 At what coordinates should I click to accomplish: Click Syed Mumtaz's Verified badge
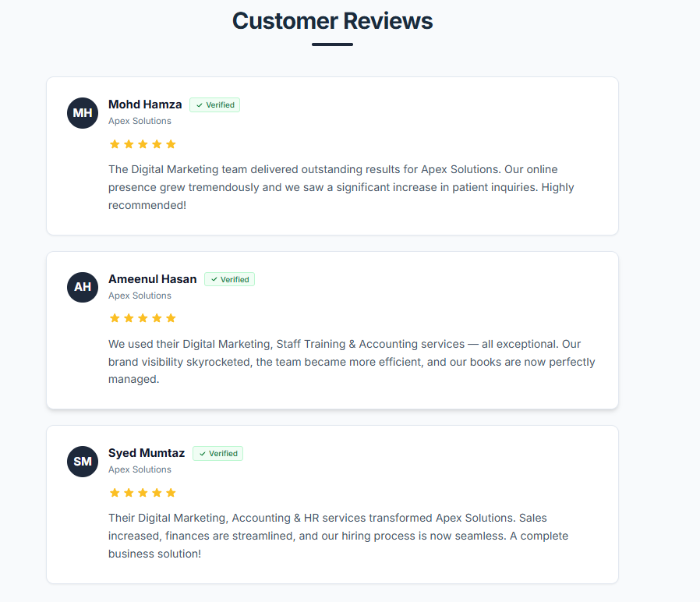pos(217,454)
